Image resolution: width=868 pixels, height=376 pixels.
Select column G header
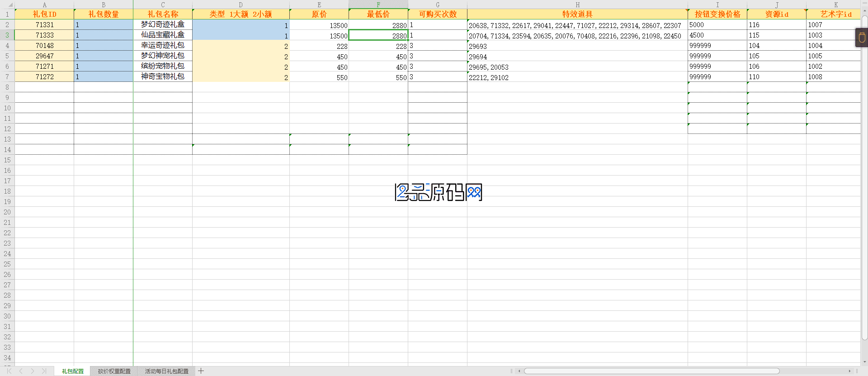click(x=438, y=5)
